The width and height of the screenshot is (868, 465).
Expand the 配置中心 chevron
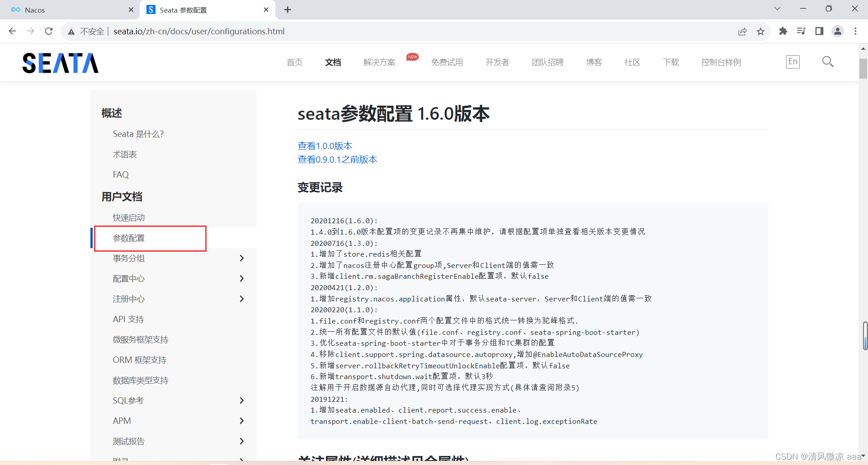[241, 278]
